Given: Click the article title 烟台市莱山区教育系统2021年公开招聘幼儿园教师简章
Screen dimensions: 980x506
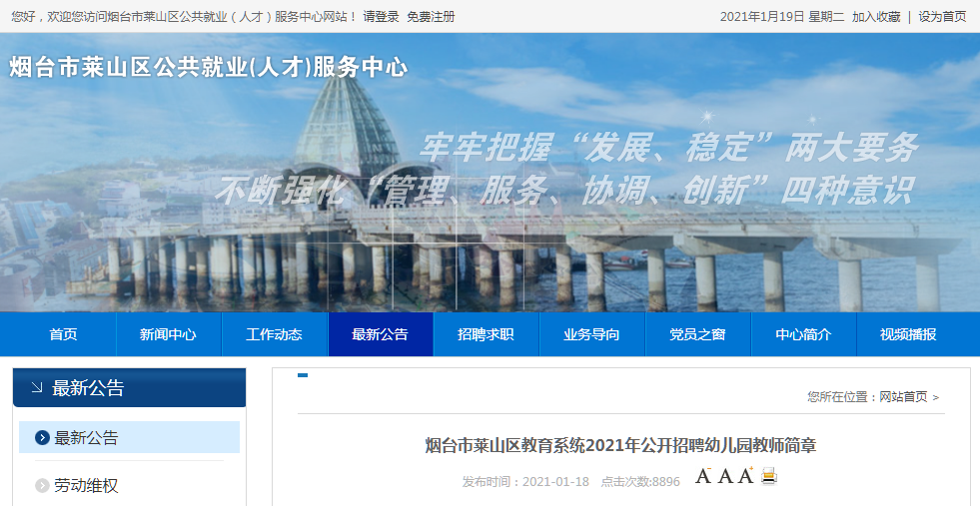Looking at the screenshot, I should (x=620, y=445).
